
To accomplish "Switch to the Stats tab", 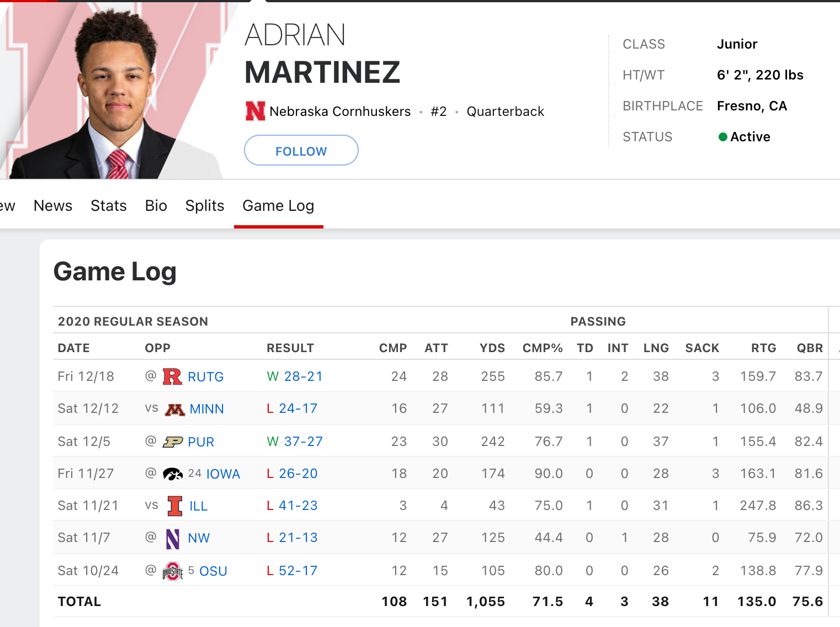I will (x=109, y=206).
